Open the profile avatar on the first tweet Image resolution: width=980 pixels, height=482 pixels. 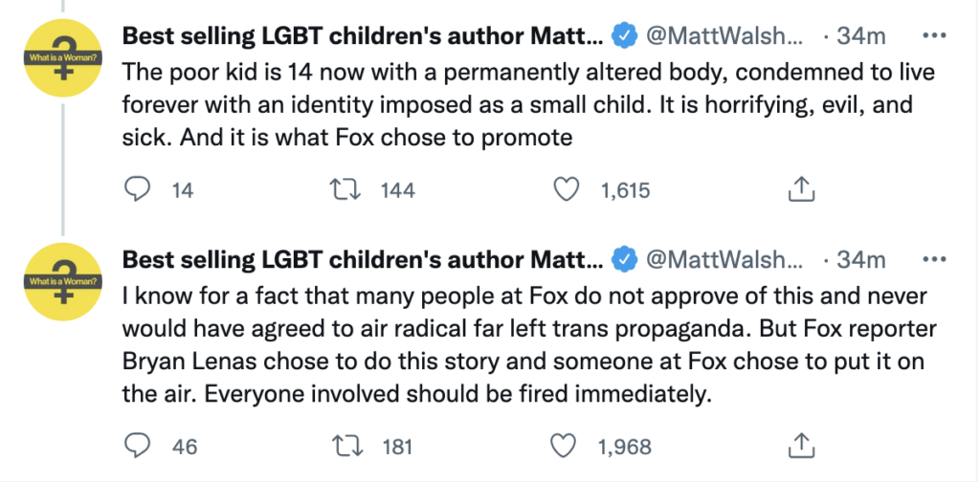point(61,58)
